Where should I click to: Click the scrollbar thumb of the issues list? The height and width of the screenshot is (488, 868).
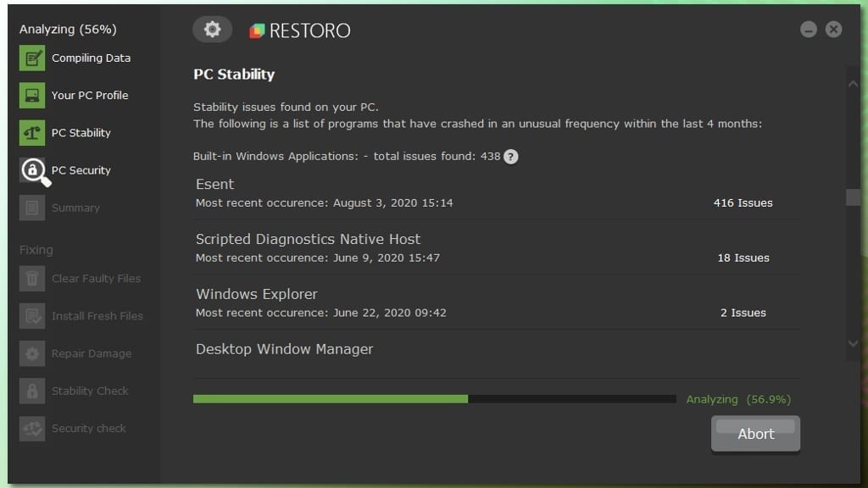tap(853, 197)
